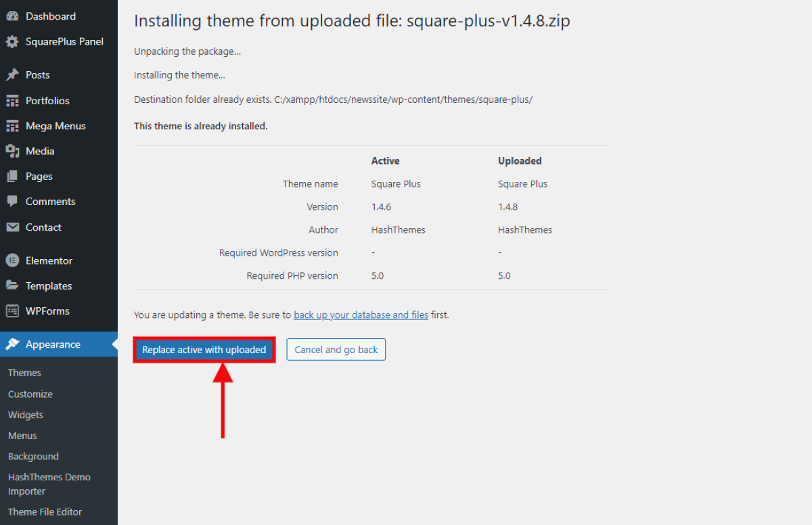Click active version value 1.4.6
Image resolution: width=812 pixels, height=525 pixels.
tap(382, 207)
